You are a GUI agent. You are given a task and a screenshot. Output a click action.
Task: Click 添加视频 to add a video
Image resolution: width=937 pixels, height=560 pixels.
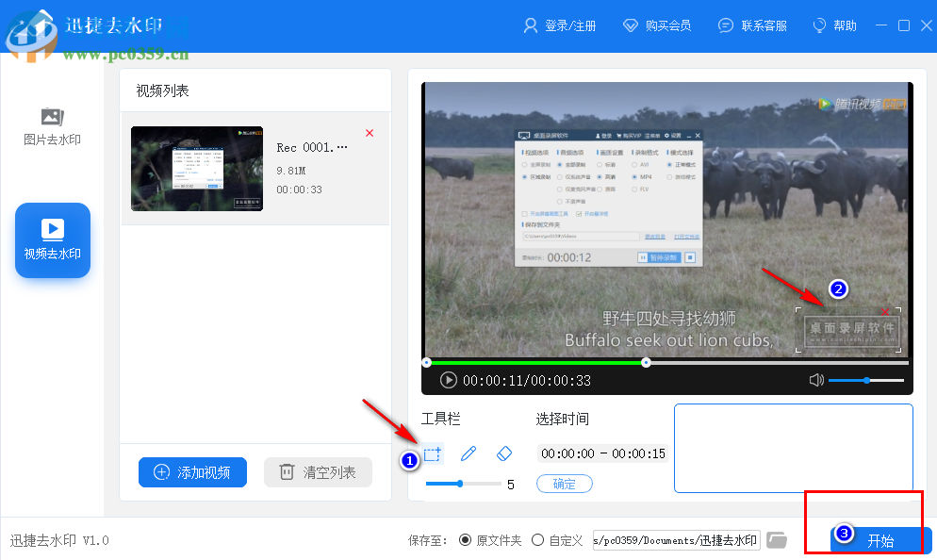coord(192,472)
